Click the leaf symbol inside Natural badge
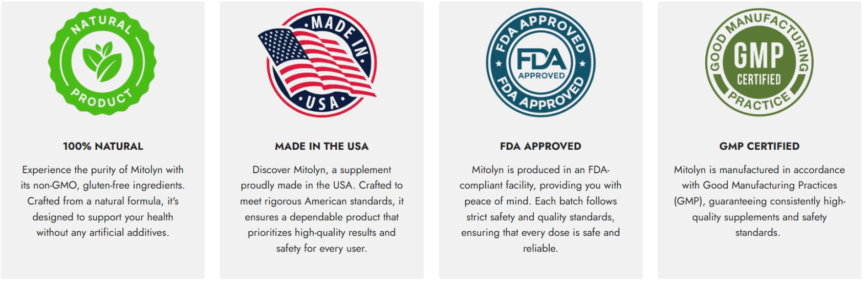 click(x=103, y=62)
